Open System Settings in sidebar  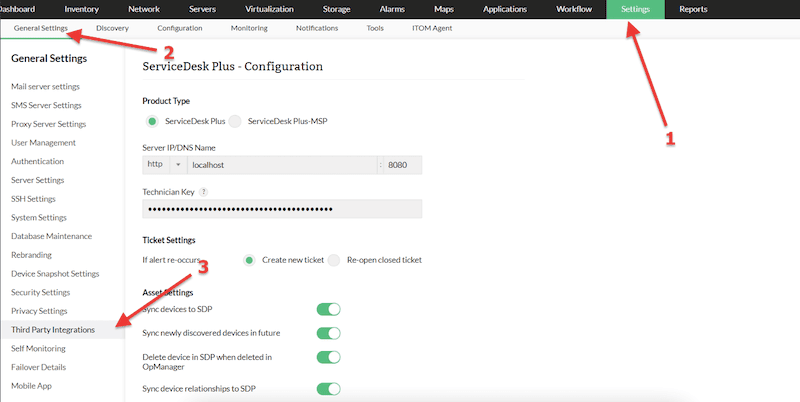39,217
